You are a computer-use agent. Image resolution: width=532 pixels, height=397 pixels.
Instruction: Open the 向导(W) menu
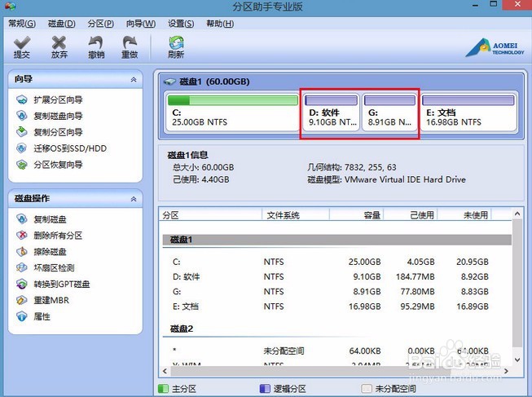click(141, 24)
